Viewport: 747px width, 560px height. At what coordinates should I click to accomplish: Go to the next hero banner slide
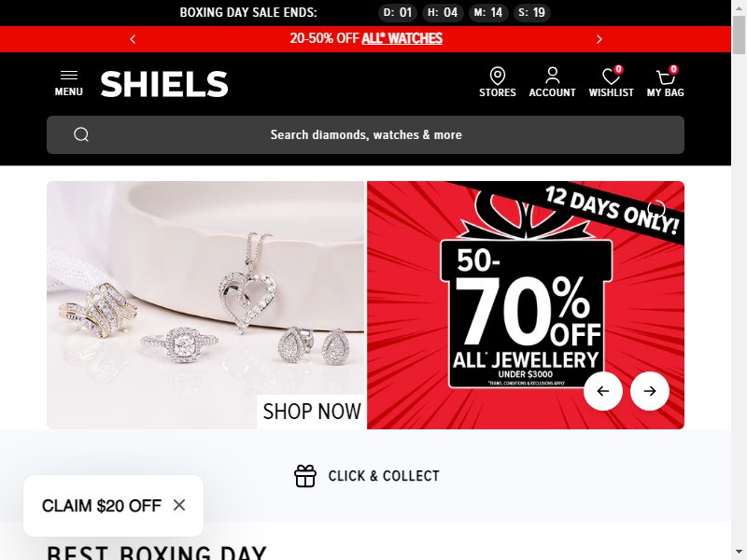(x=650, y=391)
